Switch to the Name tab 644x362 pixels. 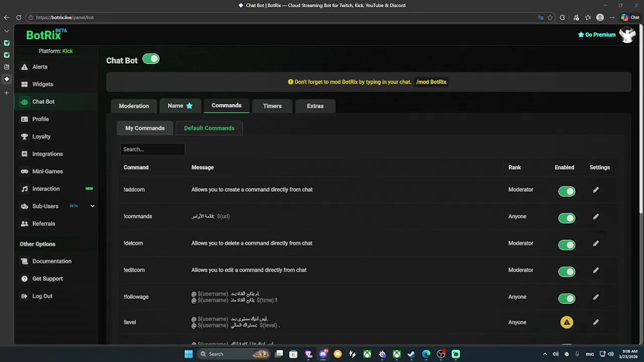pos(180,106)
